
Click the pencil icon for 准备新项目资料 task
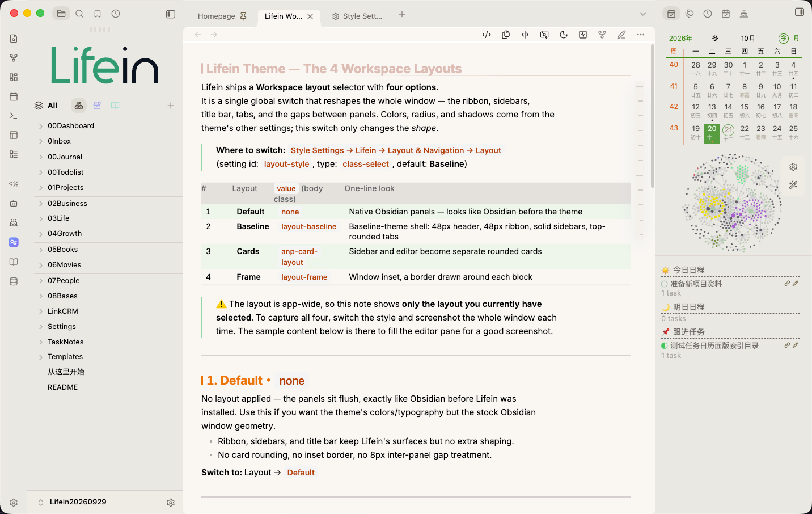pyautogui.click(x=796, y=283)
